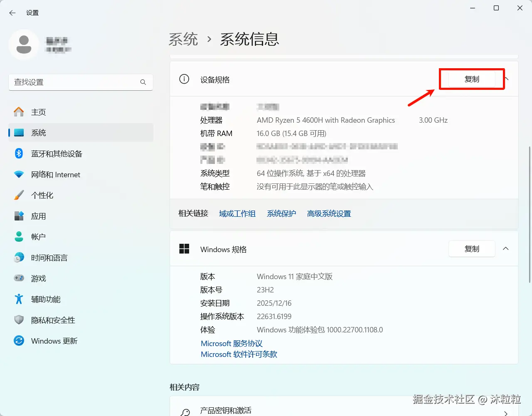
Task: Click the paintbrush icon for 个性化
Action: click(x=19, y=195)
